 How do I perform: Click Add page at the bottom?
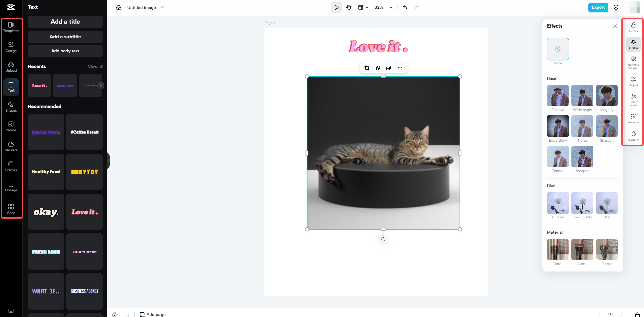153,314
